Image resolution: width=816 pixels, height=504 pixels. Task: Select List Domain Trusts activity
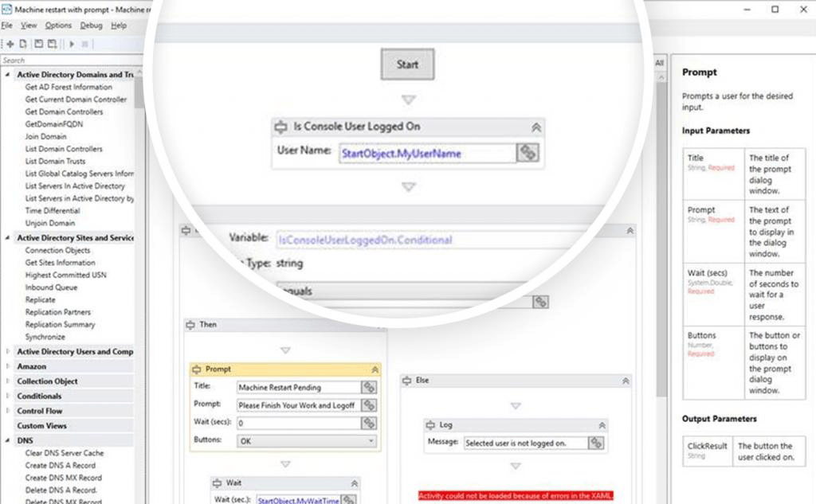pyautogui.click(x=55, y=162)
